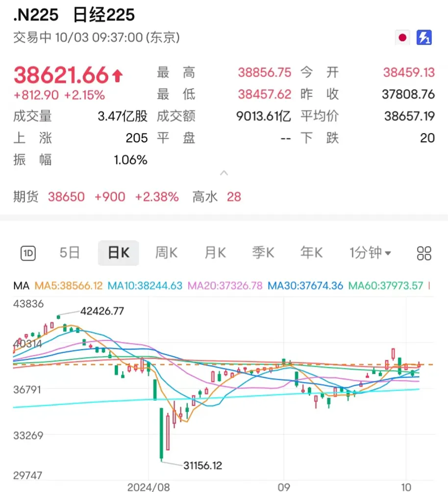Image resolution: width=448 pixels, height=492 pixels.
Task: Tap the percentage change +2.15%
Action: [x=84, y=95]
